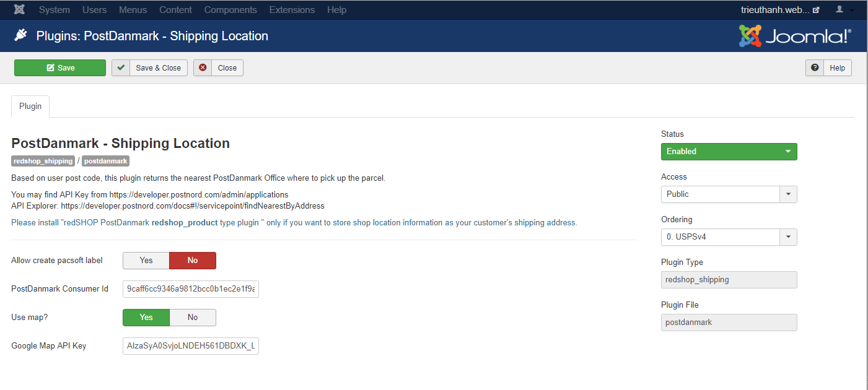Set Allow create pacsoft label to Yes
The image size is (868, 390).
point(146,261)
